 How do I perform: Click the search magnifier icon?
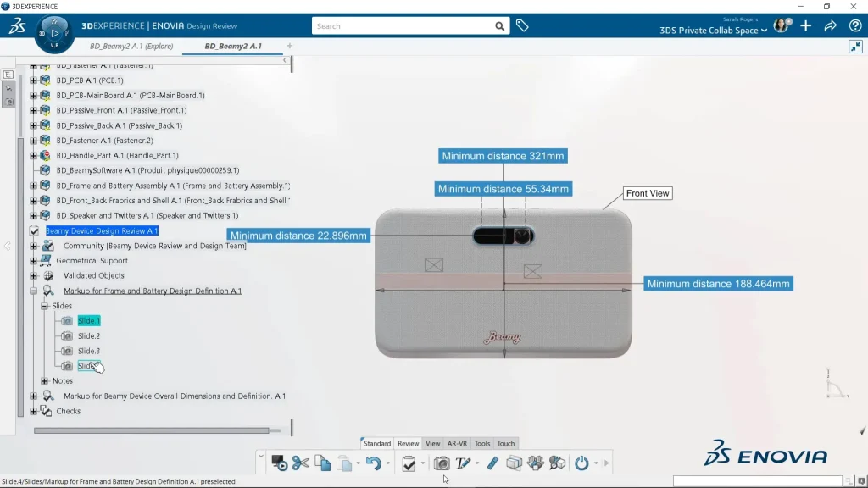tap(500, 26)
